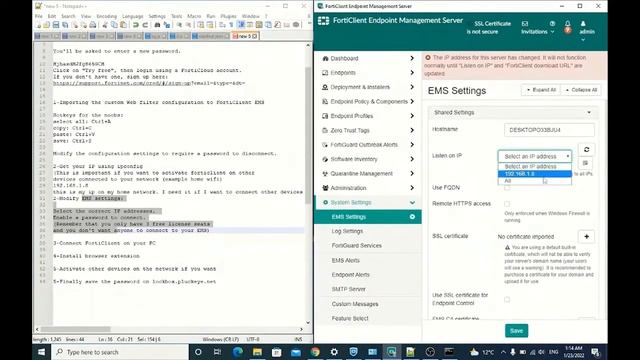Click the Windows Start button
The width and height of the screenshot is (640, 360).
(x=41, y=351)
